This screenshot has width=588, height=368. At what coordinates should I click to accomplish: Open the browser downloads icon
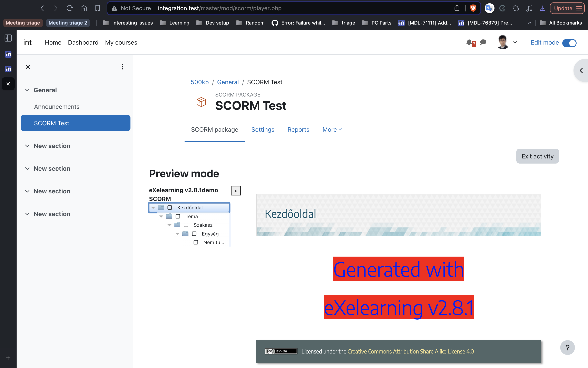pyautogui.click(x=542, y=8)
